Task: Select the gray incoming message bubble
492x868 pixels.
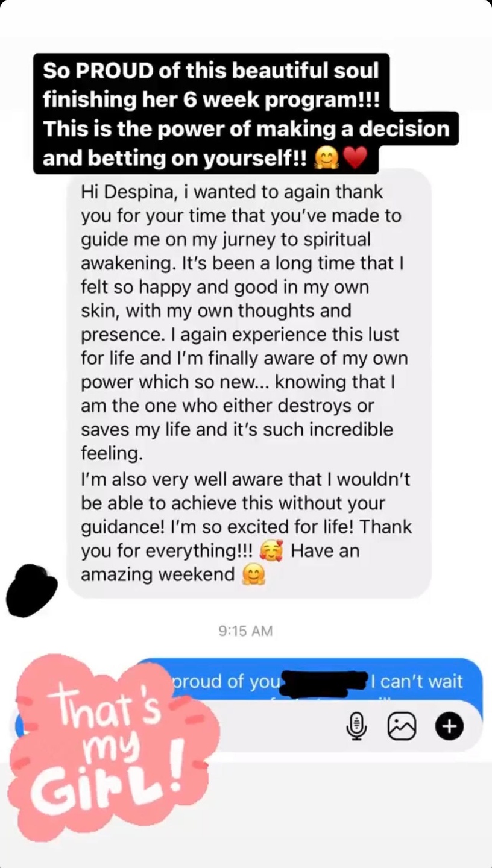Action: [x=249, y=383]
